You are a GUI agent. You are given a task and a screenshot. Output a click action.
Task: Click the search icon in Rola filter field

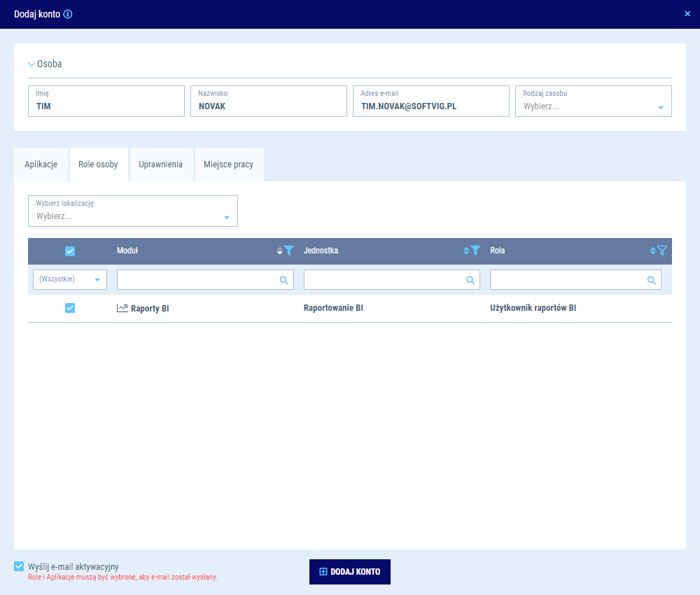click(x=652, y=280)
